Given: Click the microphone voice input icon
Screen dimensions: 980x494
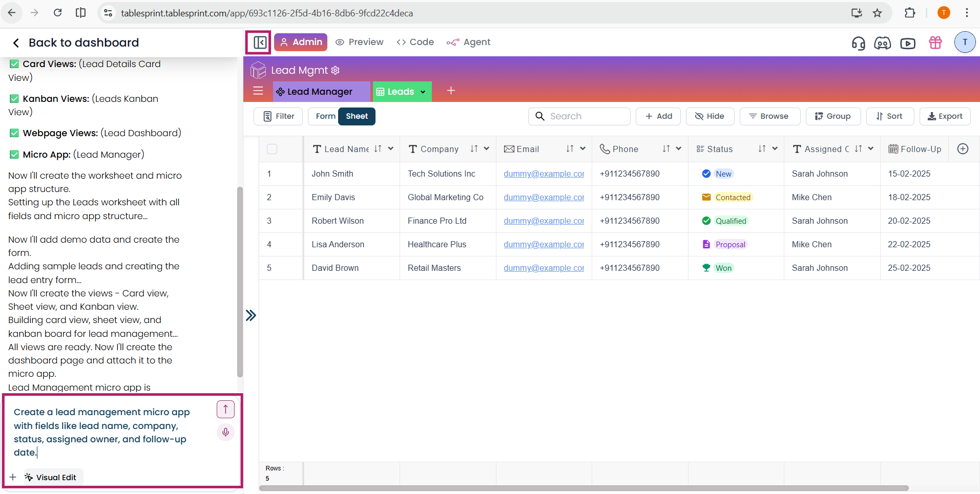Looking at the screenshot, I should click(x=225, y=433).
